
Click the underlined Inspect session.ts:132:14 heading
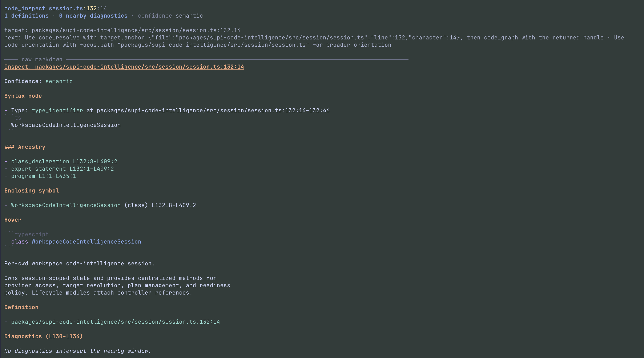click(124, 67)
